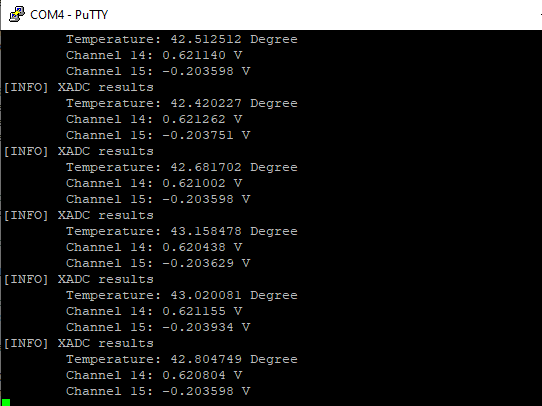Select the Channel 14: 0.621262 V reading
Viewport: 542px width, 406px height.
tap(154, 119)
